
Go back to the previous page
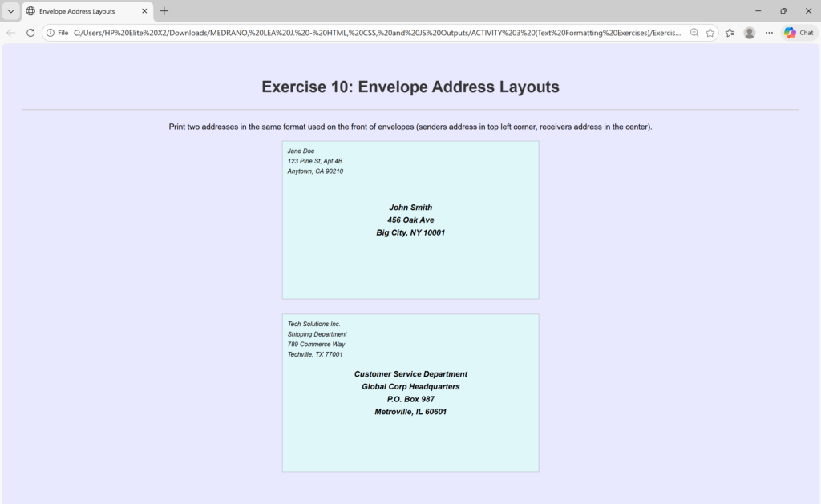[x=11, y=33]
